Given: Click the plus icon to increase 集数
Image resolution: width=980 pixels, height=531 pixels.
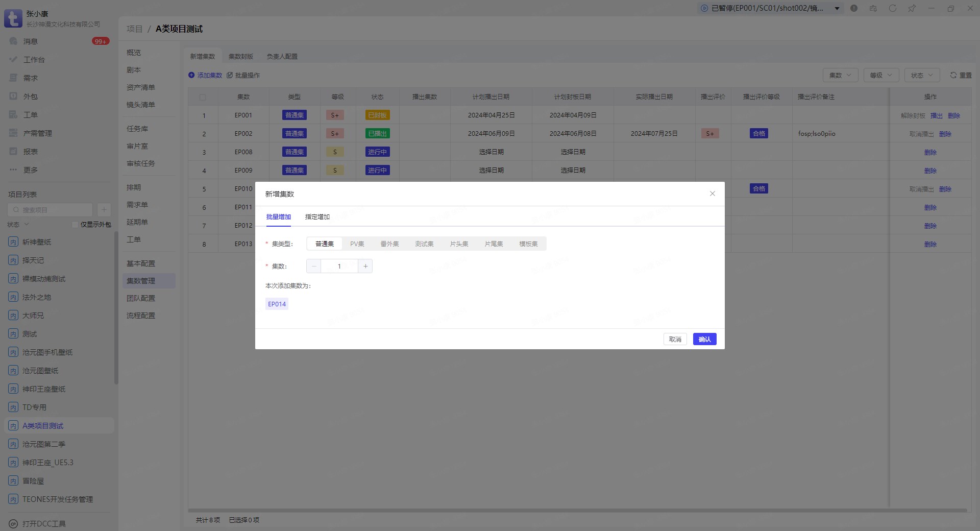Looking at the screenshot, I should pyautogui.click(x=365, y=266).
